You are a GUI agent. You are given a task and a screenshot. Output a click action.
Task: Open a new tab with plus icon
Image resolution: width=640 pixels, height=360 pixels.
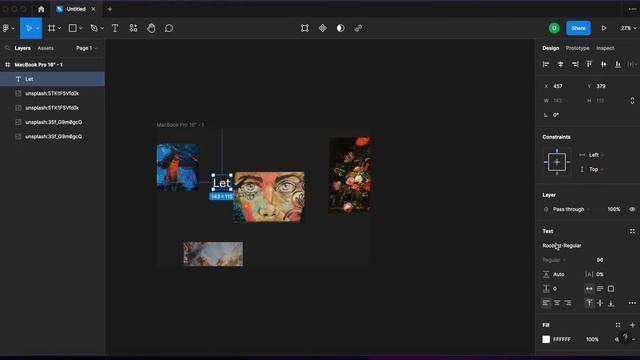(x=110, y=9)
